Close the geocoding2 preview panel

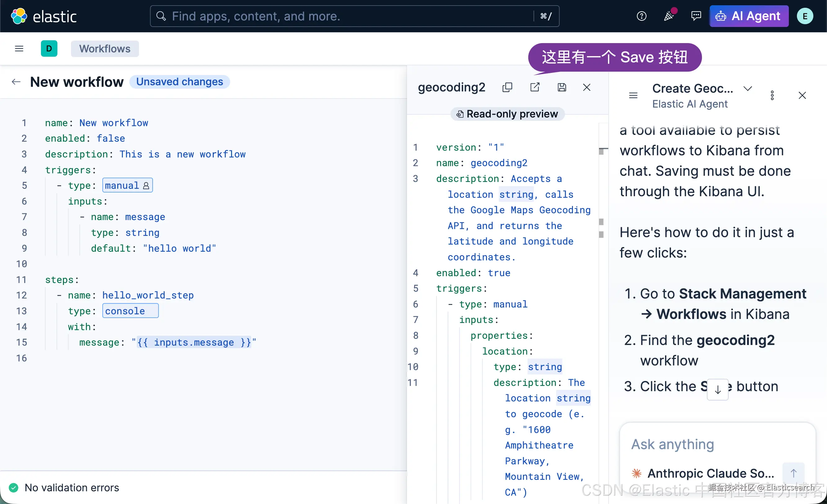click(x=587, y=87)
